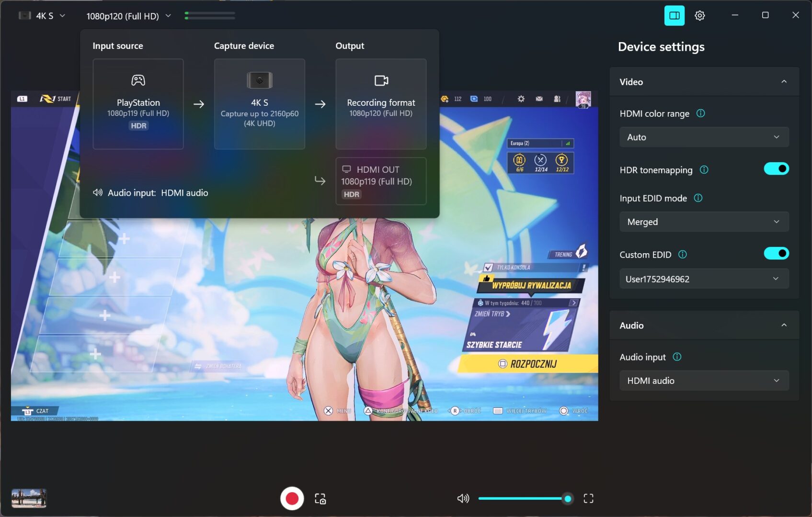Click info icon beside Input EDID mode

tap(698, 198)
